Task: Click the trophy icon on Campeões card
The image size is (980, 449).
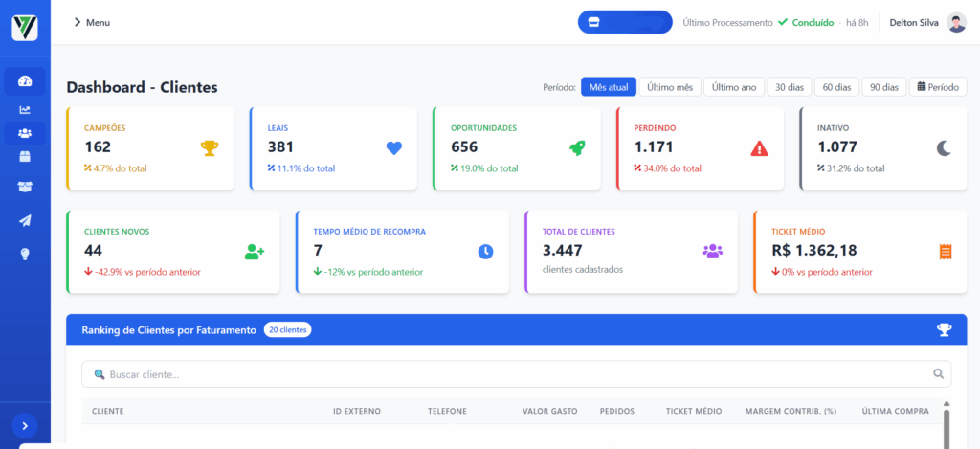Action: point(209,147)
